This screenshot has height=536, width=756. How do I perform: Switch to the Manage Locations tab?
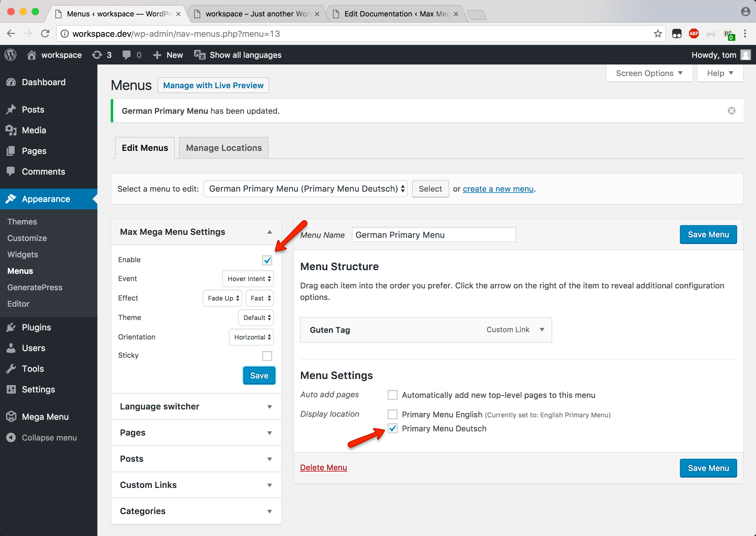tap(223, 148)
